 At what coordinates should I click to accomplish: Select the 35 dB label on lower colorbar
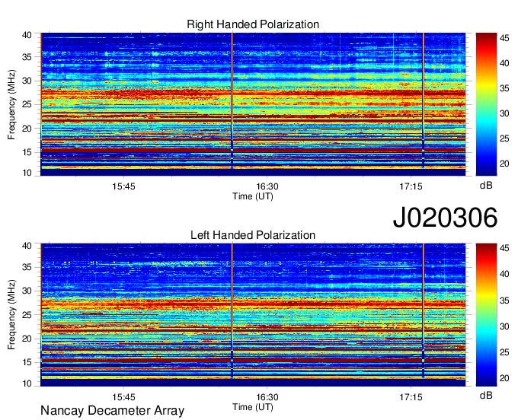click(504, 301)
